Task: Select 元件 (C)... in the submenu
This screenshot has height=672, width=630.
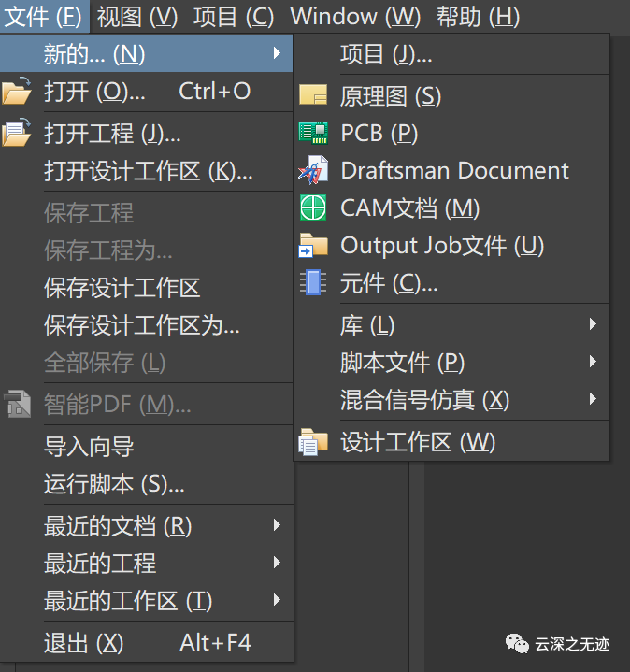Action: [x=451, y=283]
